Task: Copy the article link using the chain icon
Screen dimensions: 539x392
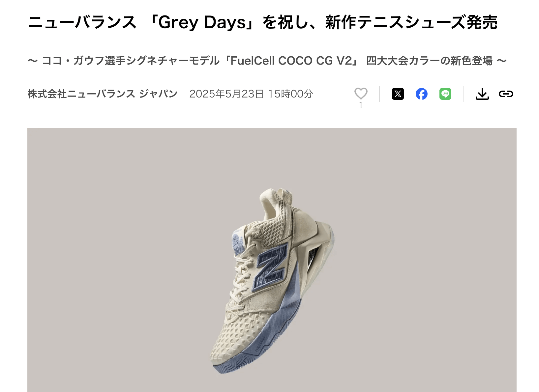Action: [x=506, y=94]
